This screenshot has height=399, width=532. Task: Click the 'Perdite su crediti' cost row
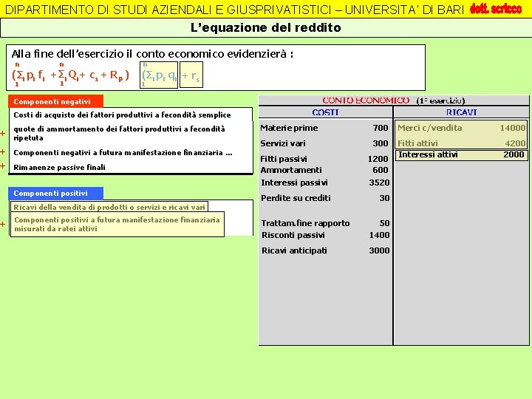tap(325, 198)
